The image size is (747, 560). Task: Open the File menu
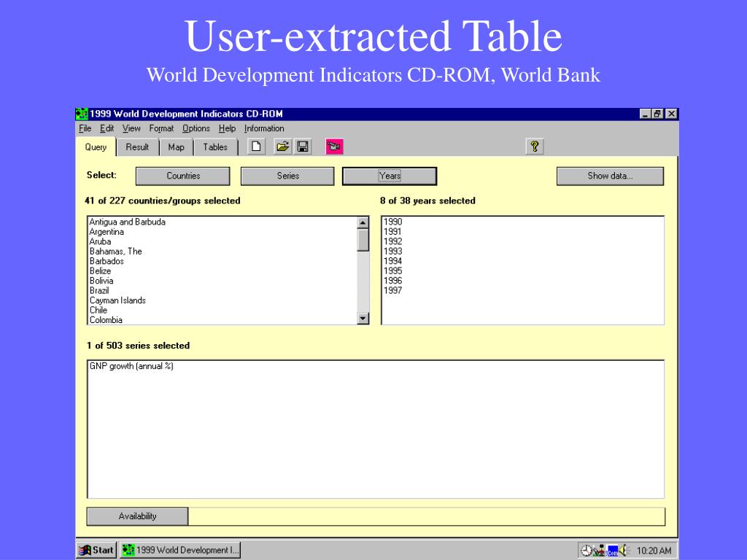[85, 128]
